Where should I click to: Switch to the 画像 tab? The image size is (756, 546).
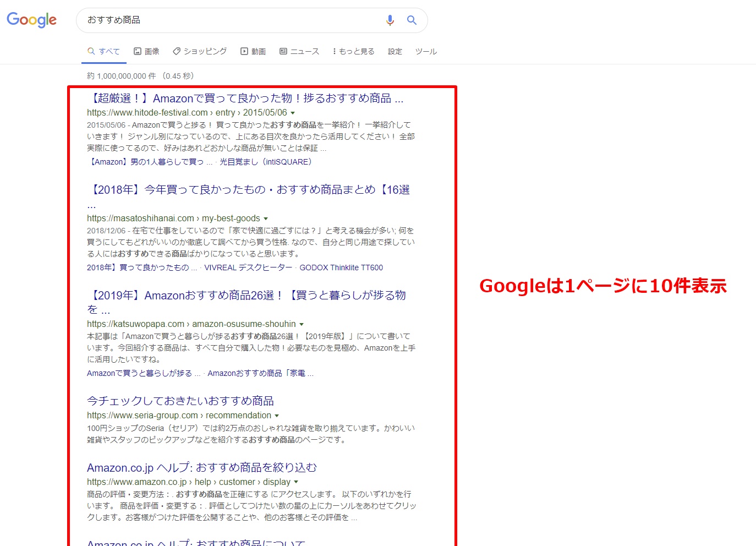point(146,51)
